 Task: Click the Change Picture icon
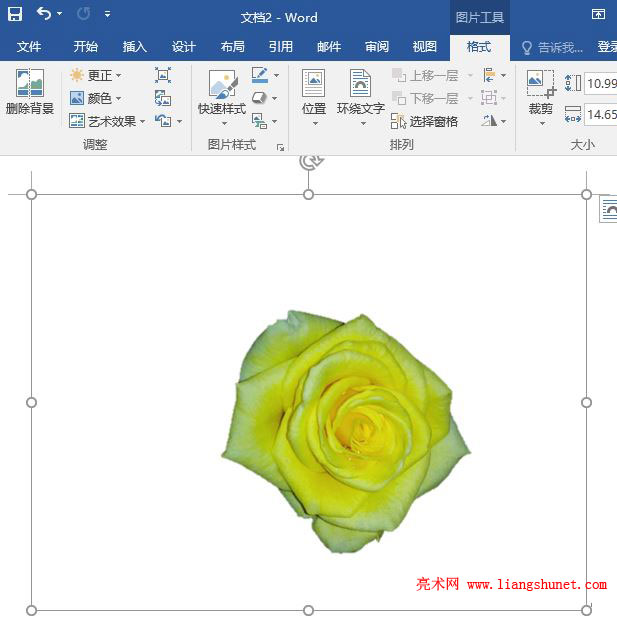[163, 98]
